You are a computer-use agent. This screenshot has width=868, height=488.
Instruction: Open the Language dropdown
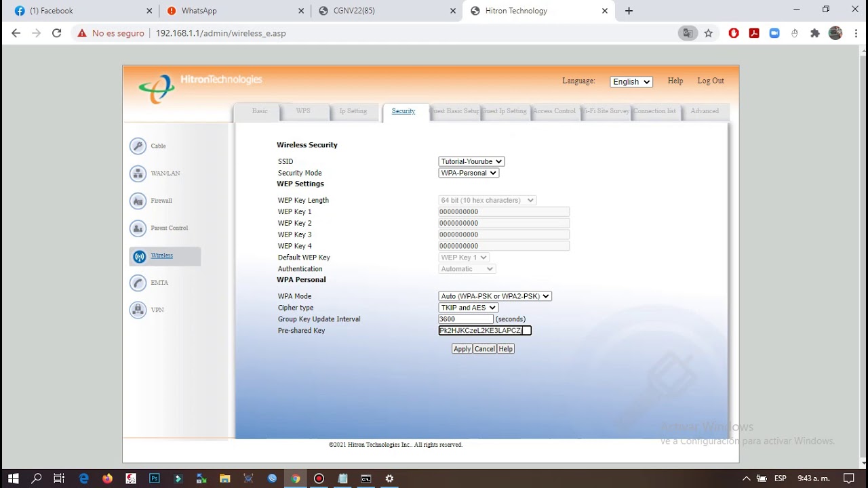click(631, 81)
